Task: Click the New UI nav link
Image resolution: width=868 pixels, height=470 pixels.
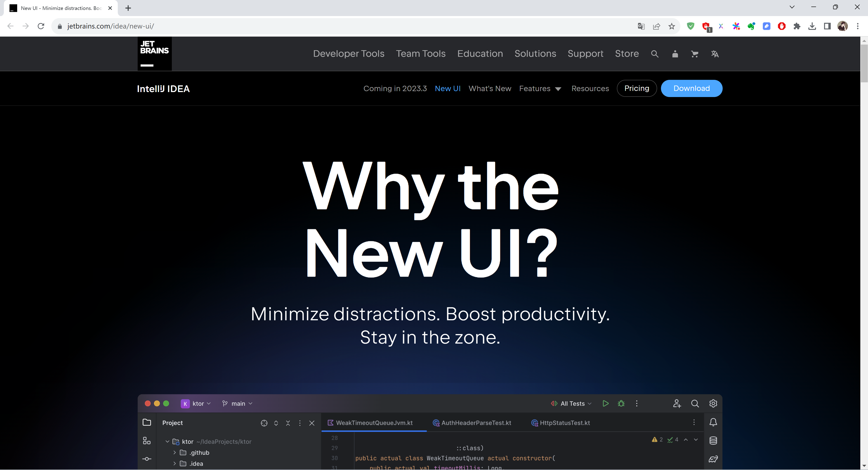Action: tap(448, 89)
